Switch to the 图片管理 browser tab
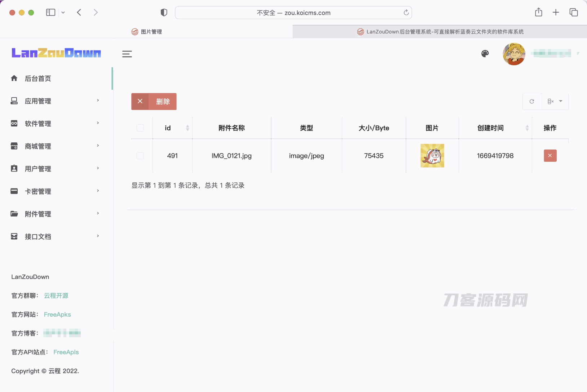 coord(146,31)
